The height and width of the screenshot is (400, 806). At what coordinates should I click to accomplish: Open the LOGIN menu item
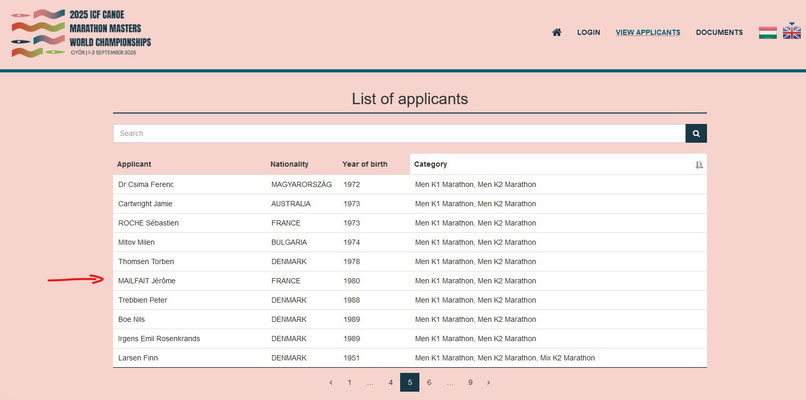[588, 32]
